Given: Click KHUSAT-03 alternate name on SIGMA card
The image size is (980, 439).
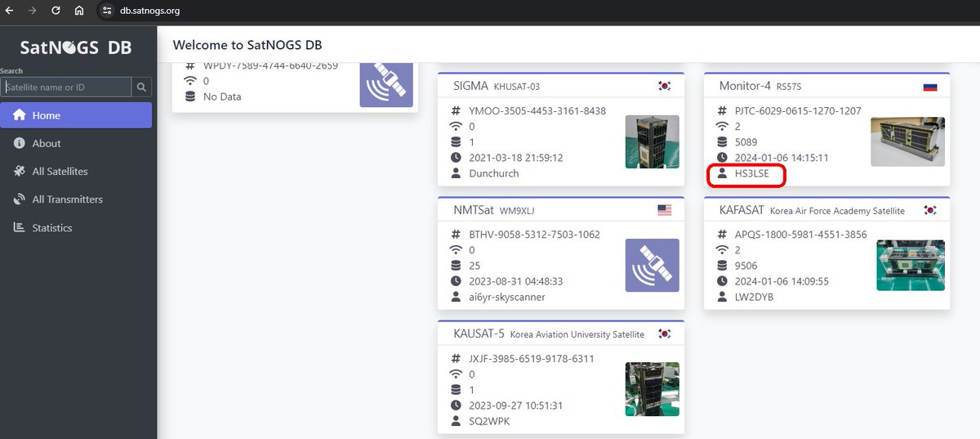Looking at the screenshot, I should pyautogui.click(x=517, y=87).
